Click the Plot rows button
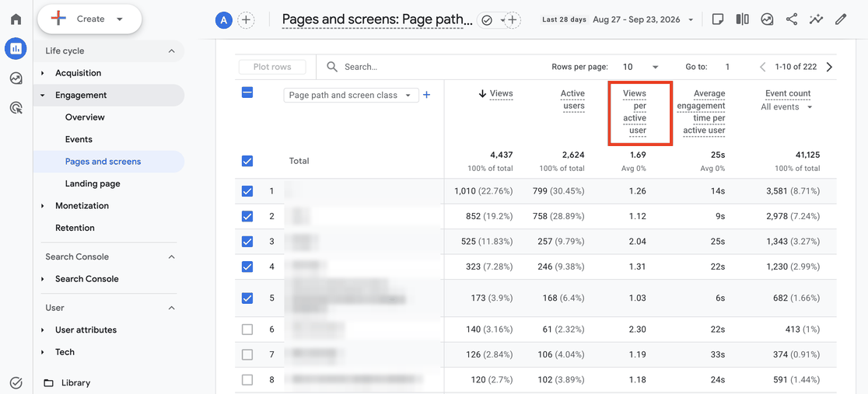The image size is (868, 394). [272, 67]
